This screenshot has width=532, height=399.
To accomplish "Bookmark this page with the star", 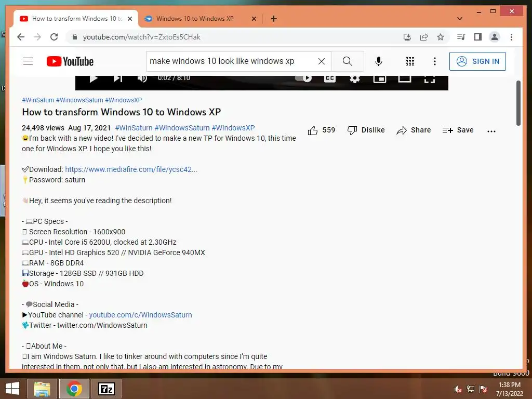I will coord(441,37).
